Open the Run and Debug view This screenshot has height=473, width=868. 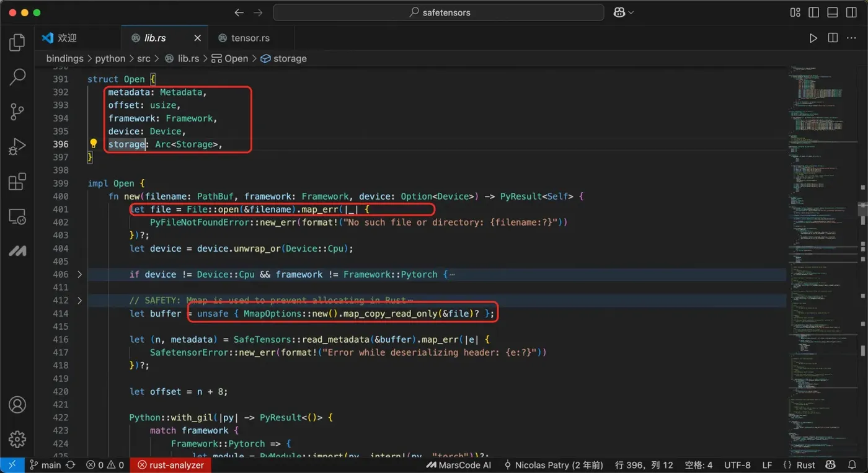17,148
